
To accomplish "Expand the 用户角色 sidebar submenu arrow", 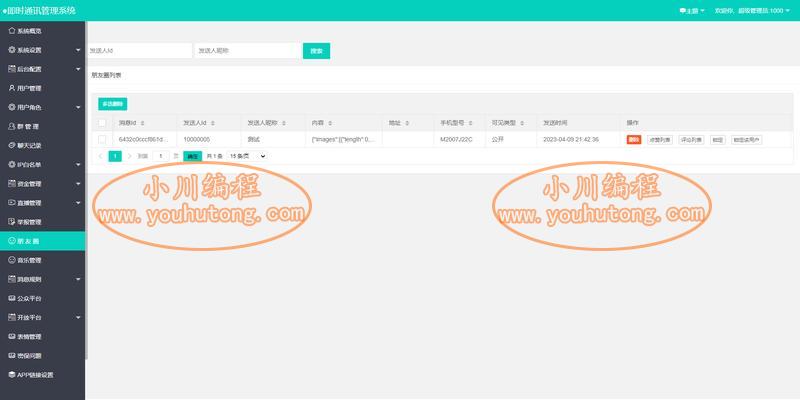I will click(x=78, y=107).
